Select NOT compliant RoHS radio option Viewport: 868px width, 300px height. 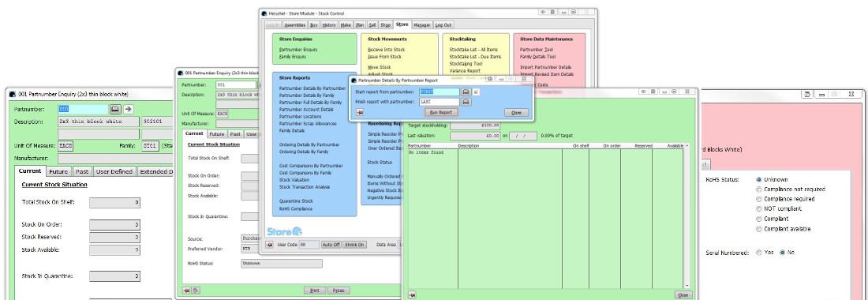click(758, 208)
